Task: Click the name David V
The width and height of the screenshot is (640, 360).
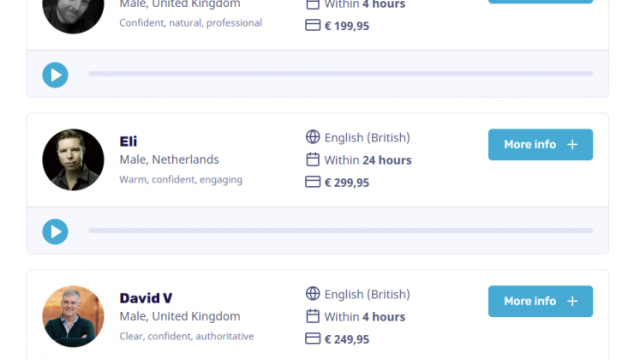Action: (146, 298)
